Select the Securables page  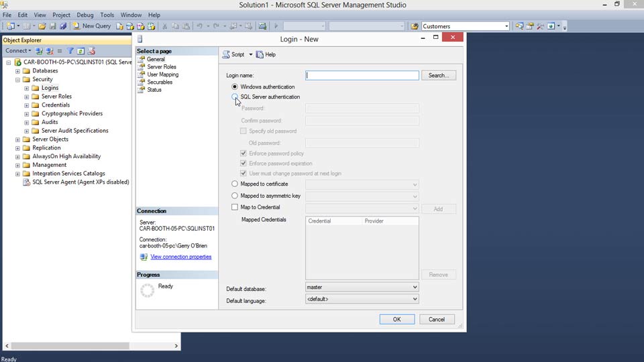(x=160, y=82)
